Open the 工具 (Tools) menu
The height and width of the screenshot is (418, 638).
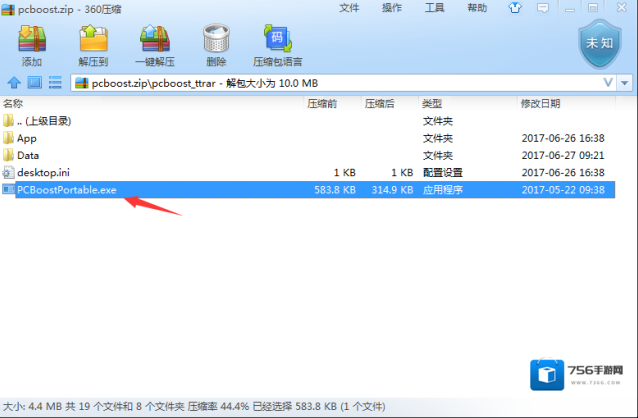click(435, 8)
